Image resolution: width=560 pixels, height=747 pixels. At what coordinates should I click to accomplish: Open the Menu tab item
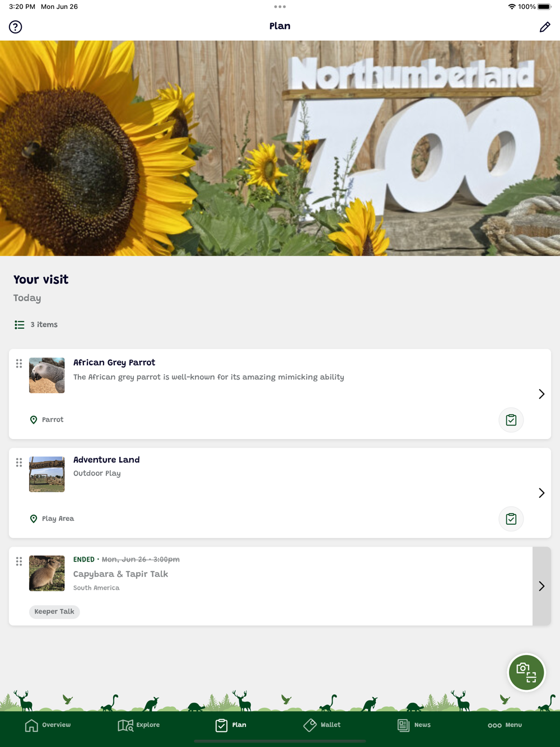click(505, 725)
